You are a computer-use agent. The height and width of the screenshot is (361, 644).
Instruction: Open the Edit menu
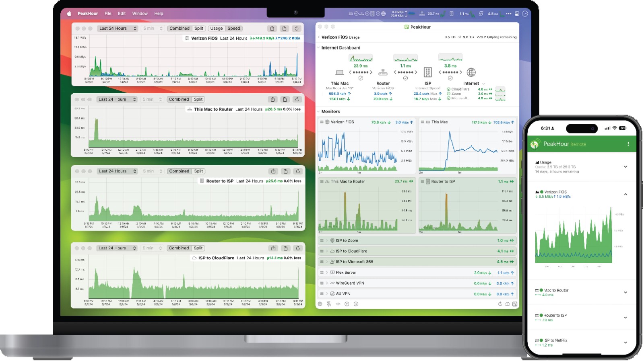[x=122, y=14]
